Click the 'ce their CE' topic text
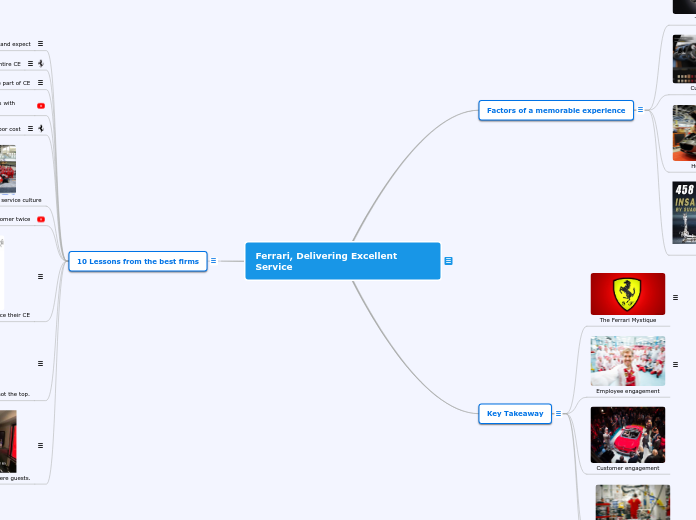 tap(15, 315)
